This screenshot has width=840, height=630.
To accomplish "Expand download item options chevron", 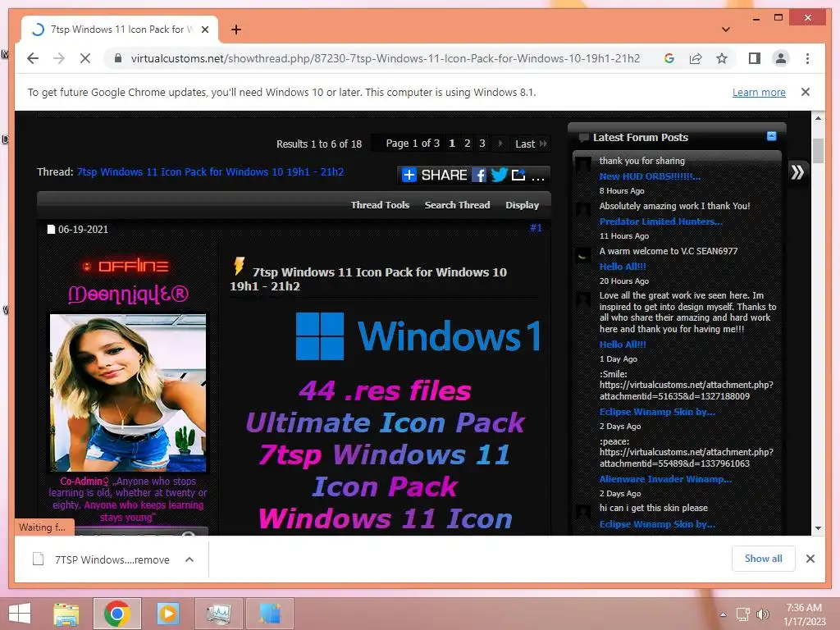I will [x=189, y=559].
